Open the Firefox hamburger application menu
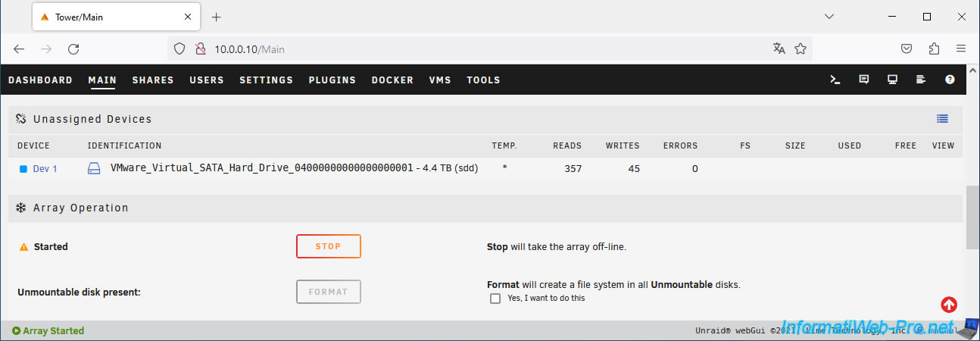Screen dimensions: 980x341 [961, 49]
